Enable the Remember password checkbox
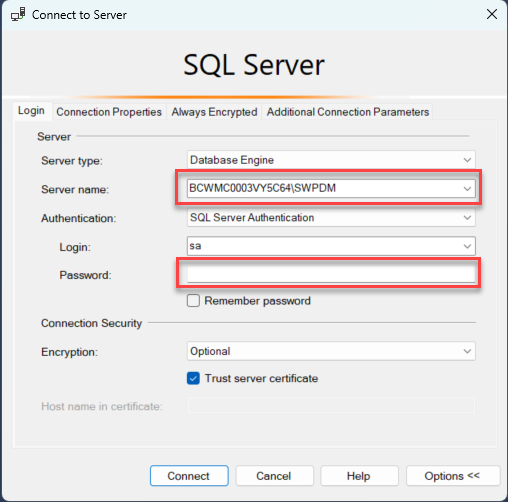 [193, 300]
